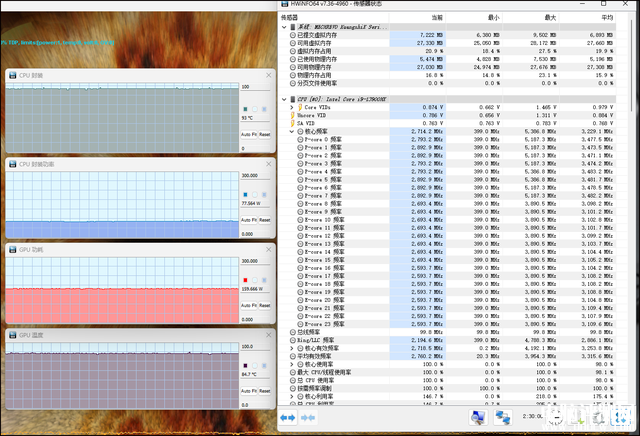Click Reset in the CPU 封装 window
640x436 pixels.
[x=264, y=134]
